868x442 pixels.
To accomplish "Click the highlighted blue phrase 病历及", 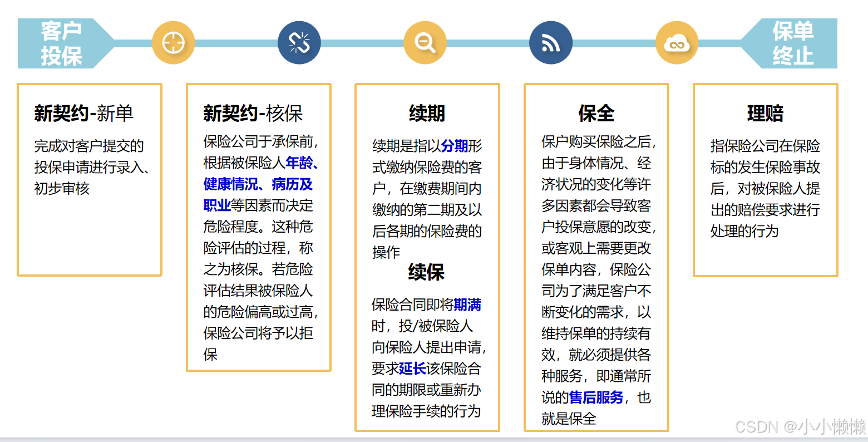I will pyautogui.click(x=293, y=184).
